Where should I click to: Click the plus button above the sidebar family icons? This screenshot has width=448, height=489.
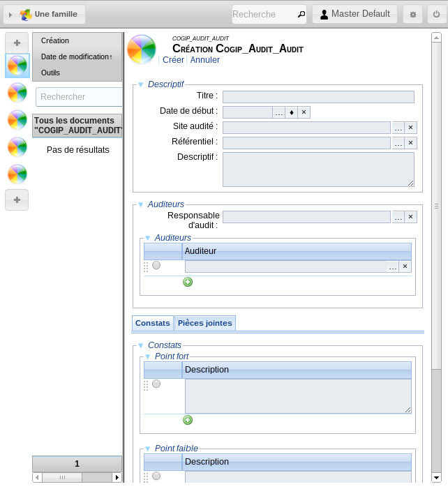pos(17,43)
